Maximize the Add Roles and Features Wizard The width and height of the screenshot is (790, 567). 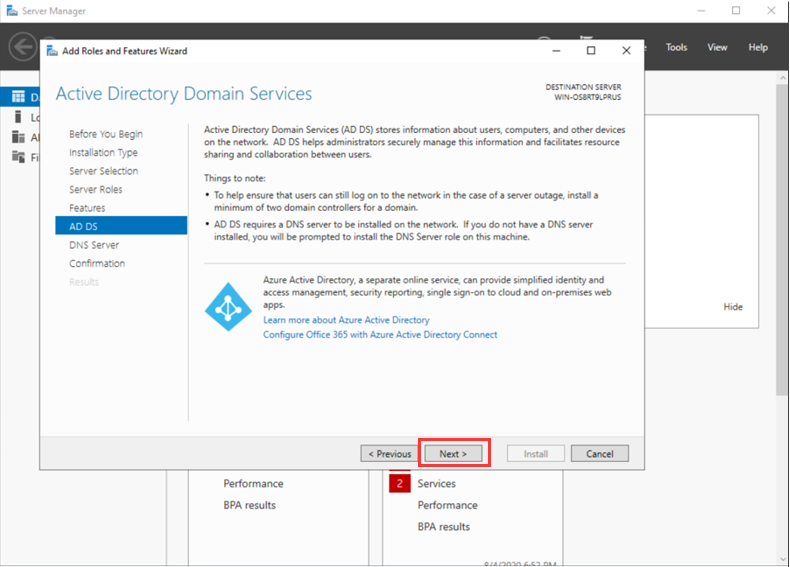coord(590,51)
